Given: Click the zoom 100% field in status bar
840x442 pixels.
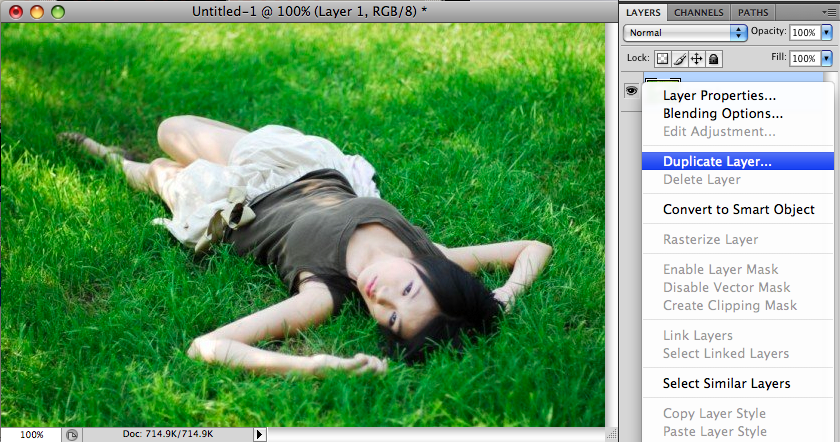Looking at the screenshot, I should [31, 434].
